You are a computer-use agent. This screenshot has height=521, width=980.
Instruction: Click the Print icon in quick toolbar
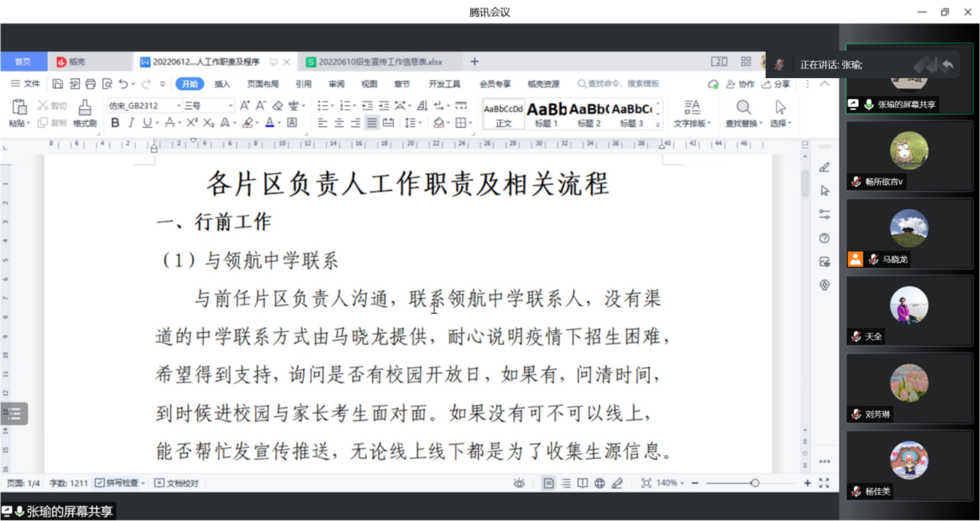pos(91,84)
